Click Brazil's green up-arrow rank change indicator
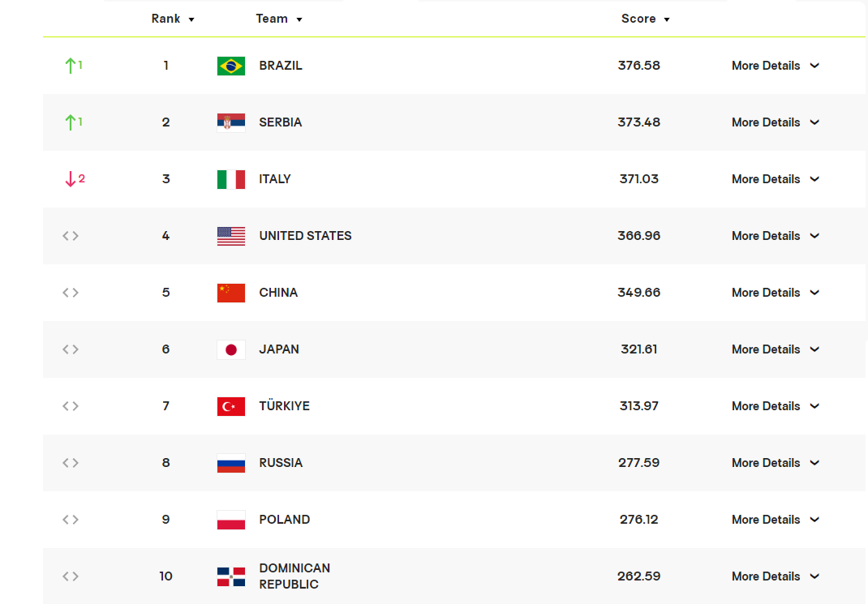The height and width of the screenshot is (604, 868). pos(73,66)
